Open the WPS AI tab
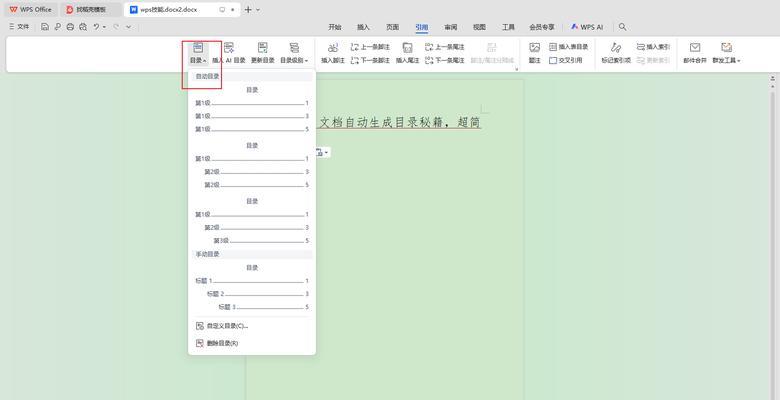This screenshot has width=780, height=400. pyautogui.click(x=587, y=27)
